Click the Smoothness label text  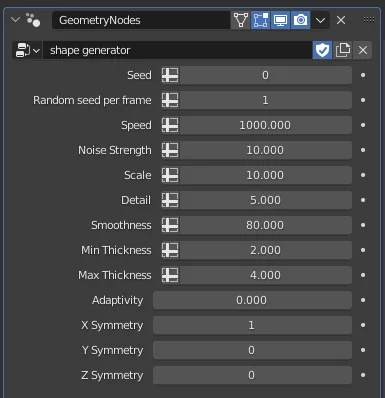click(121, 225)
